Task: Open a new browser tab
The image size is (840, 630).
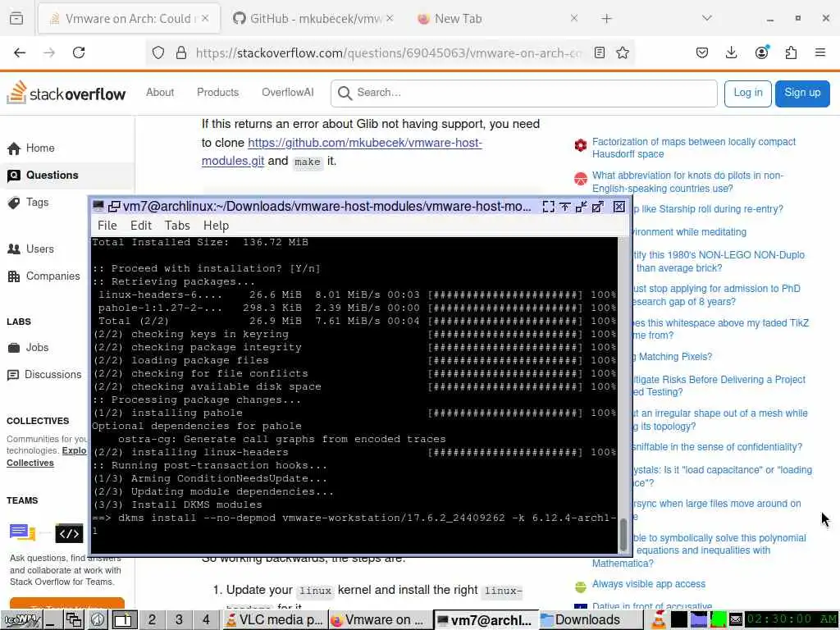Action: pos(606,19)
